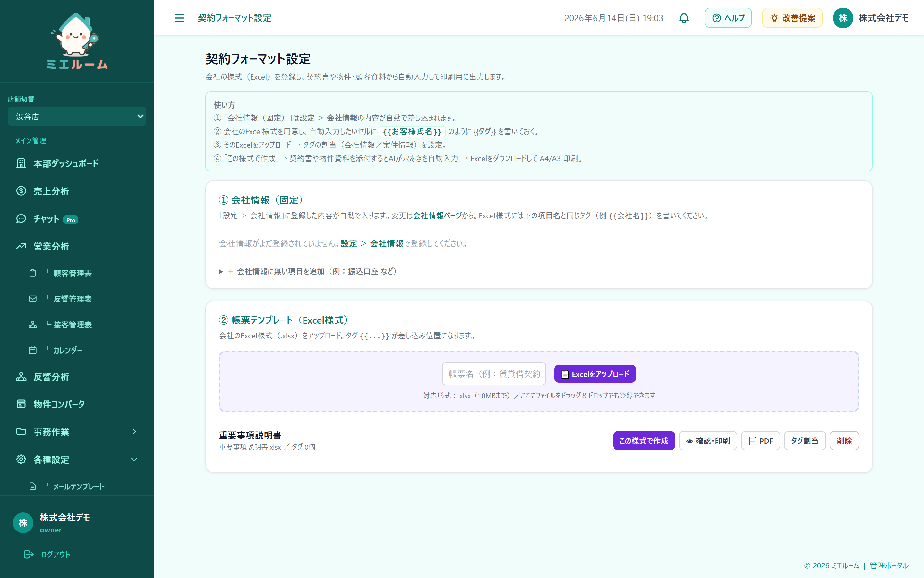The height and width of the screenshot is (578, 924).
Task: Click the envelope icon beside 反響管理表
Action: click(33, 299)
